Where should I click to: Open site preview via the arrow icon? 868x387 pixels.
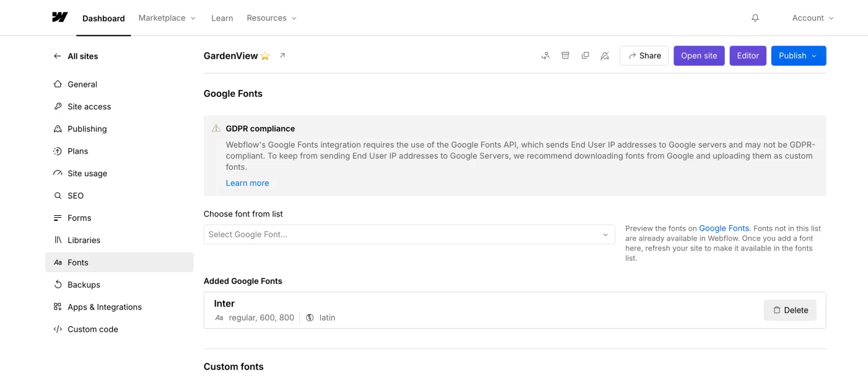coord(282,55)
